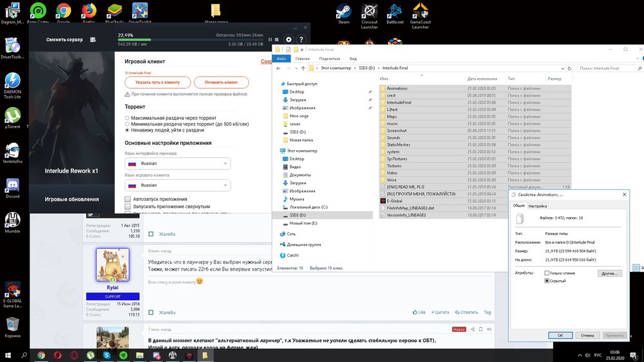Click the Up arrow in Explorer navigation
This screenshot has height=362, width=644.
pos(302,68)
